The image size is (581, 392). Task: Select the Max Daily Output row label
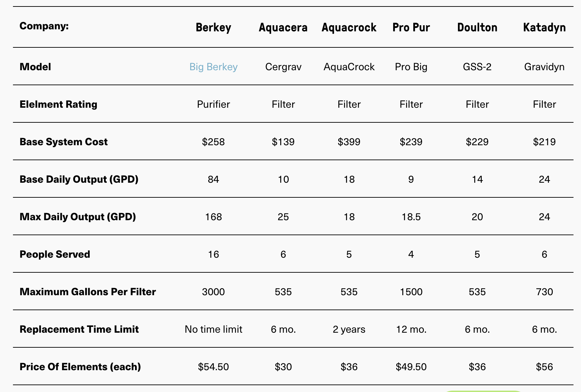[x=78, y=217]
